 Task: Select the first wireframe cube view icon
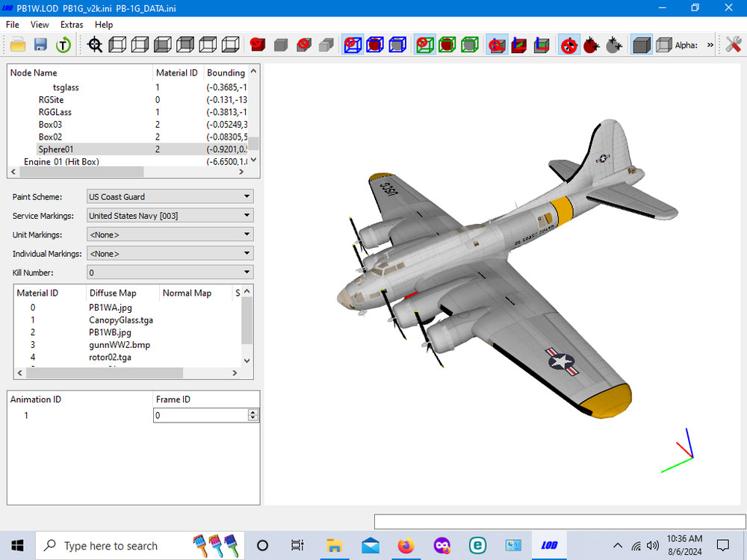[117, 46]
